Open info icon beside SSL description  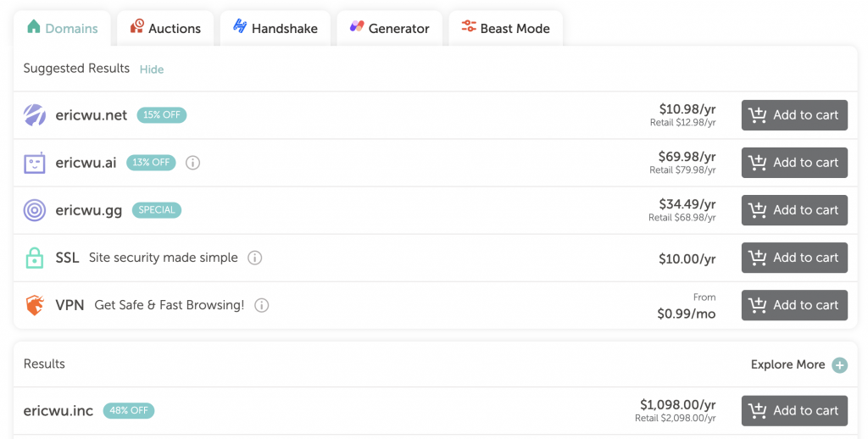[x=254, y=258]
